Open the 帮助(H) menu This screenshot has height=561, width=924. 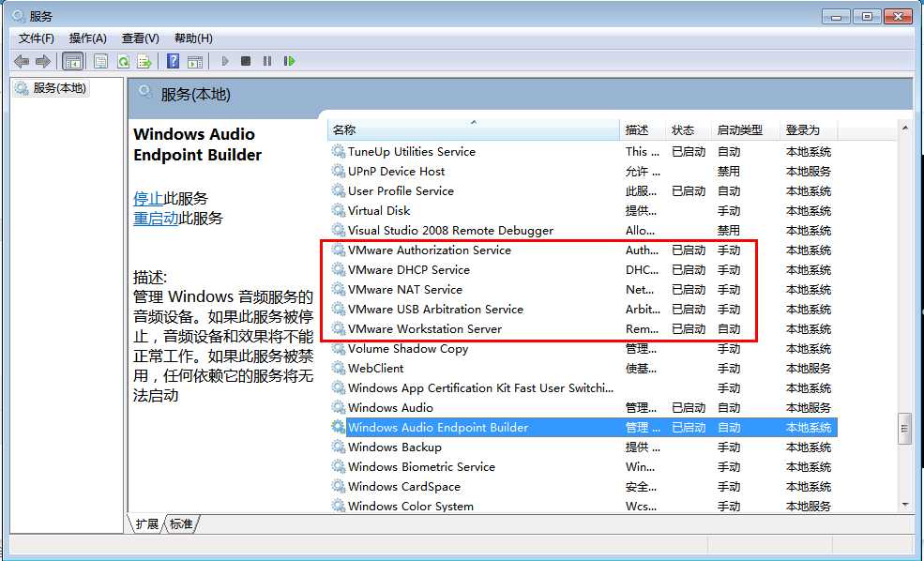click(x=193, y=38)
